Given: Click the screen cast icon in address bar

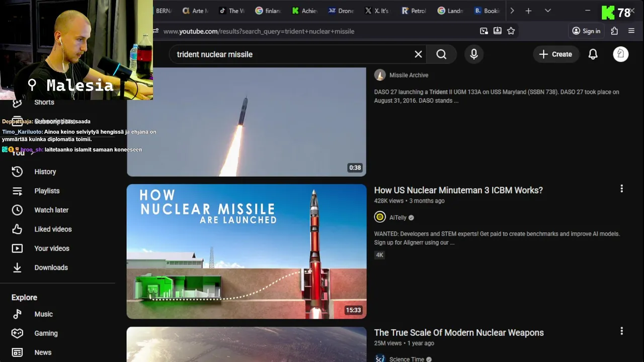Looking at the screenshot, I should pos(484,31).
